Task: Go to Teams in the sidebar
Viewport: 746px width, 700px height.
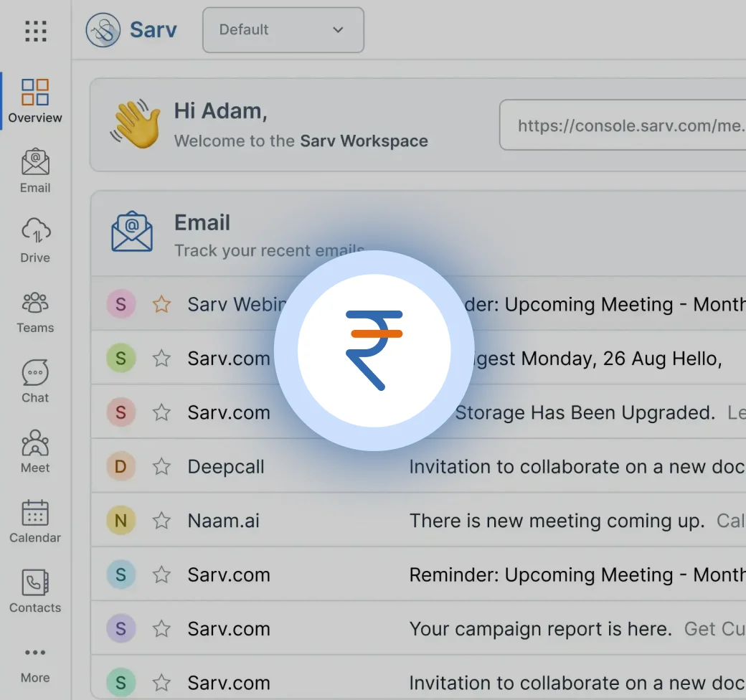Action: 35,313
